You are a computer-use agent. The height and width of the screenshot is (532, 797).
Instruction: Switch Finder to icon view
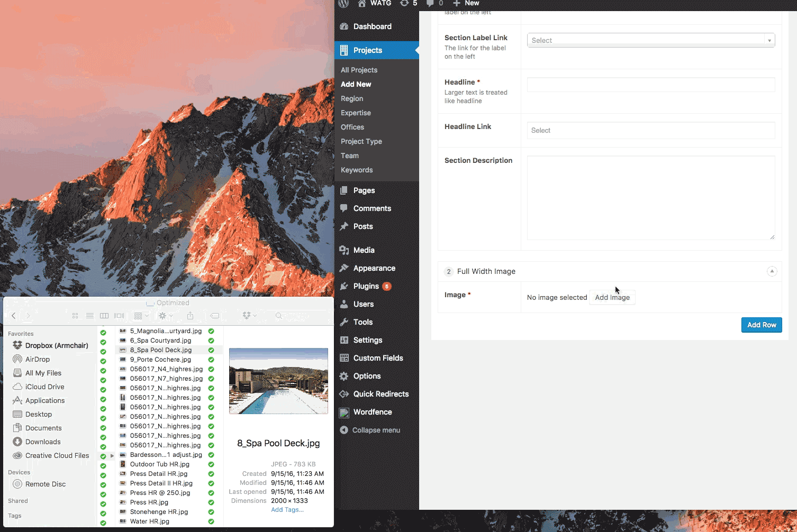pyautogui.click(x=75, y=316)
